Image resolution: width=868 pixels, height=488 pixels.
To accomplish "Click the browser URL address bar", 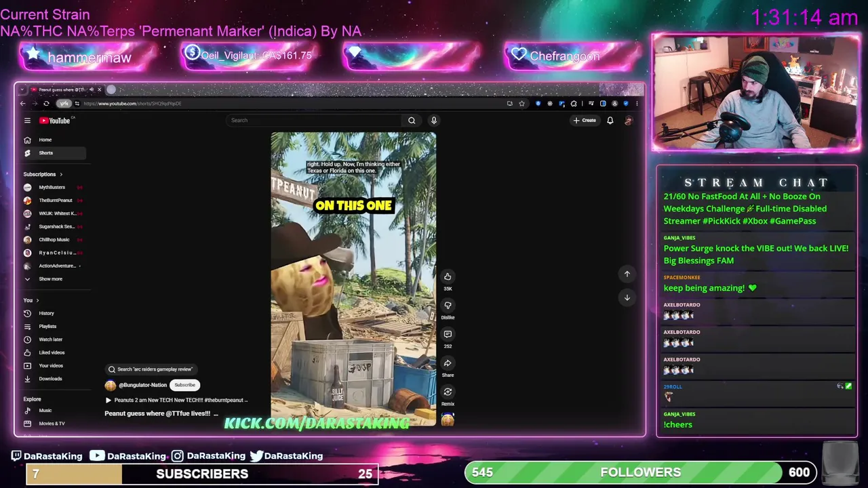I will [292, 104].
